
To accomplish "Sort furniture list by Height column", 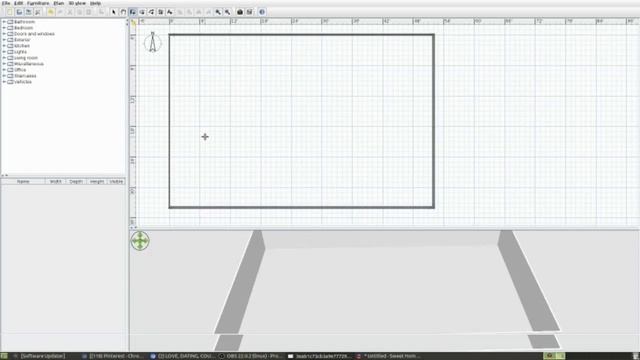I will (x=97, y=181).
